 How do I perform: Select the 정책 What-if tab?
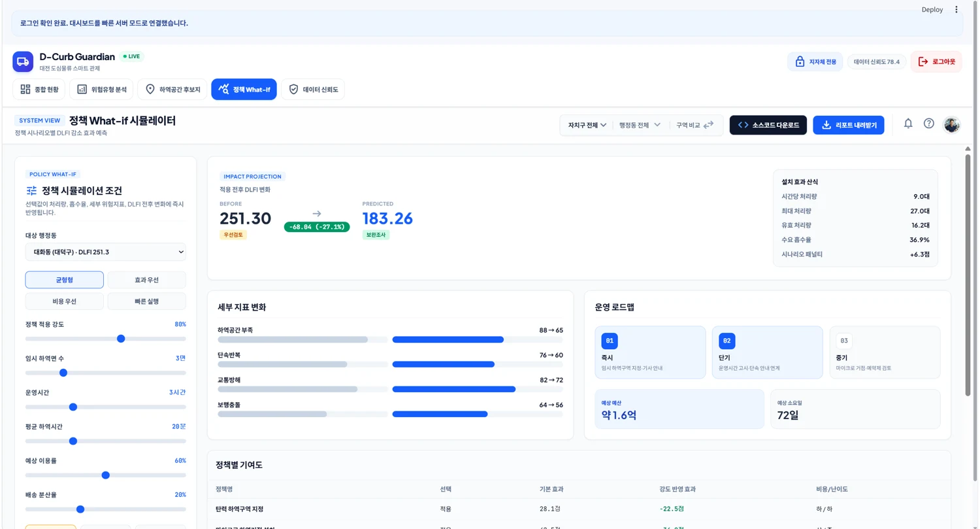pos(244,90)
